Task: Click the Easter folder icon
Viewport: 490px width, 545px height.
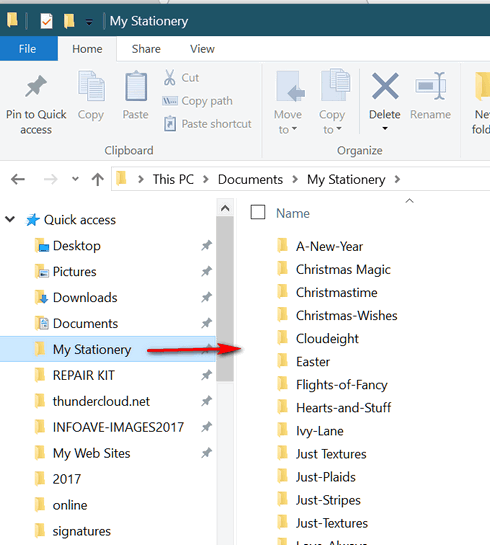Action: pyautogui.click(x=283, y=360)
